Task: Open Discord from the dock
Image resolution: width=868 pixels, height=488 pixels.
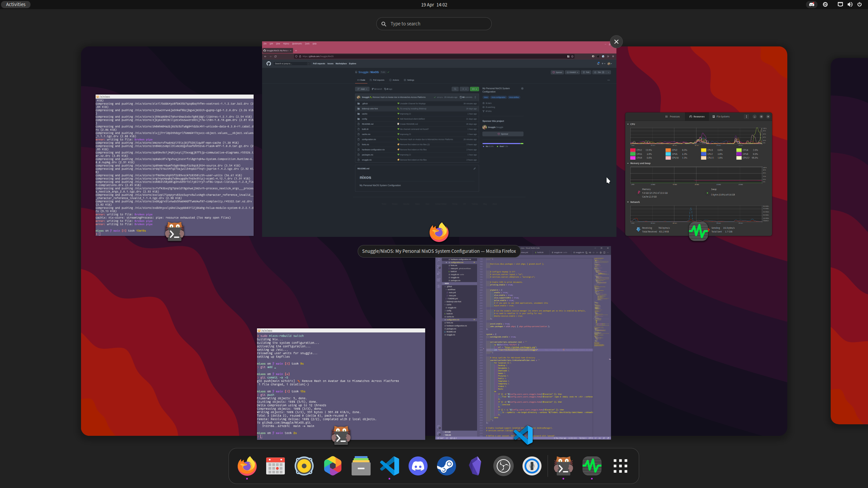Action: [418, 466]
